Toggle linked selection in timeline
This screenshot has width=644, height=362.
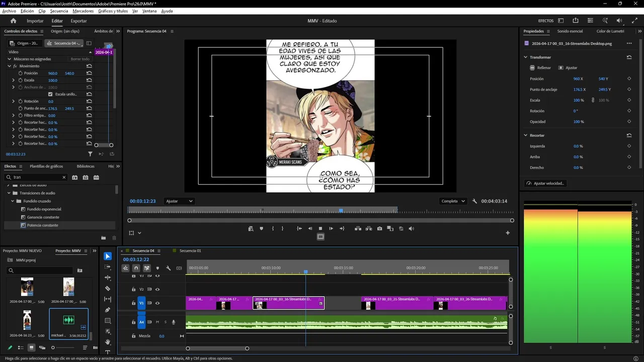pyautogui.click(x=147, y=268)
